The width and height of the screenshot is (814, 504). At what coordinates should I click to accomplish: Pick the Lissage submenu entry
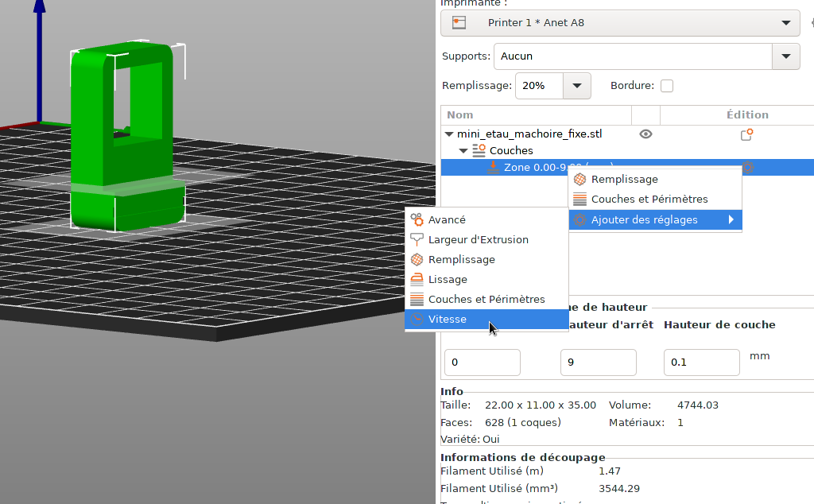click(486, 279)
